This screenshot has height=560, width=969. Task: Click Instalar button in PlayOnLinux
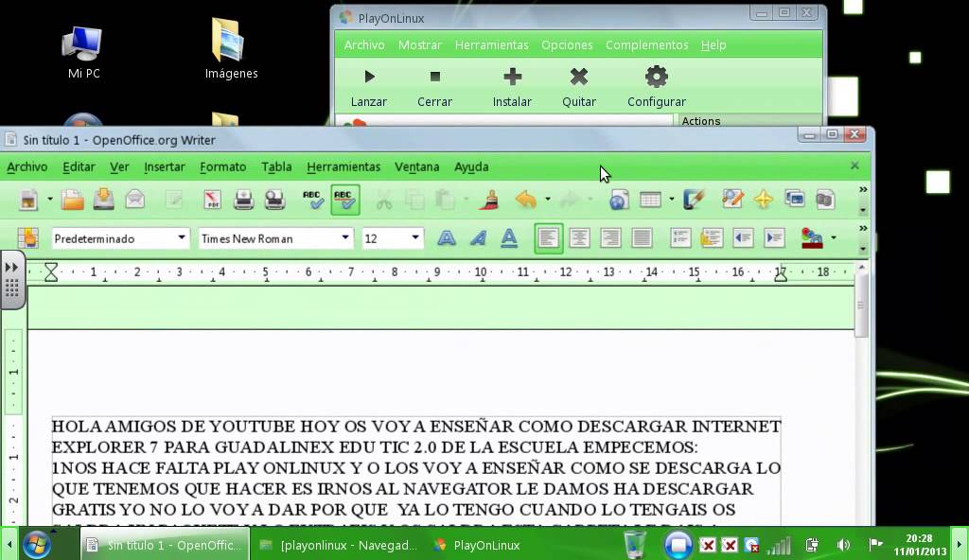512,87
